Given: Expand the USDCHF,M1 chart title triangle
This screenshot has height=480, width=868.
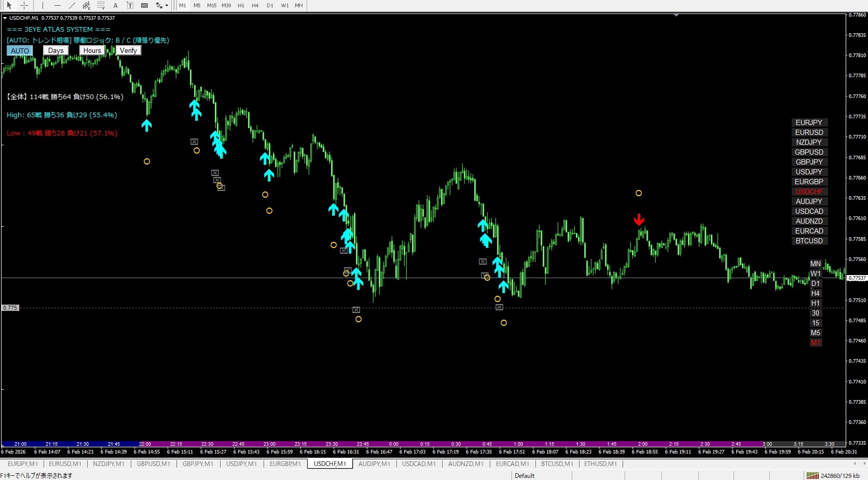Looking at the screenshot, I should [x=5, y=18].
